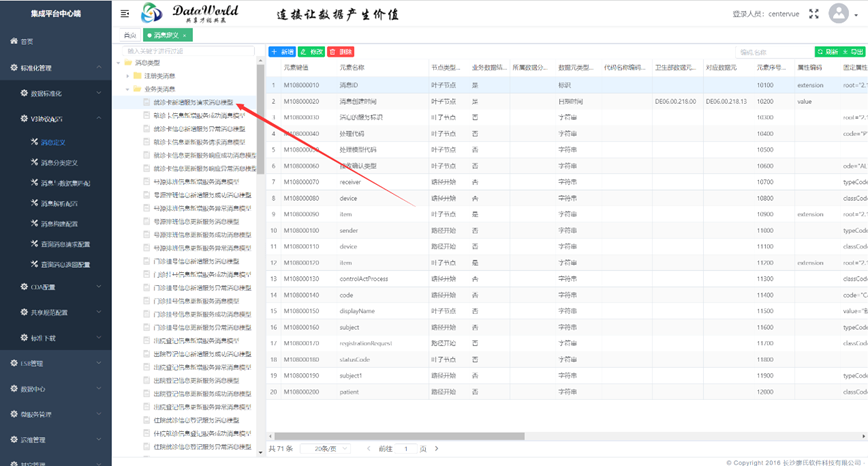Click the home icon beside 首页

14,41
